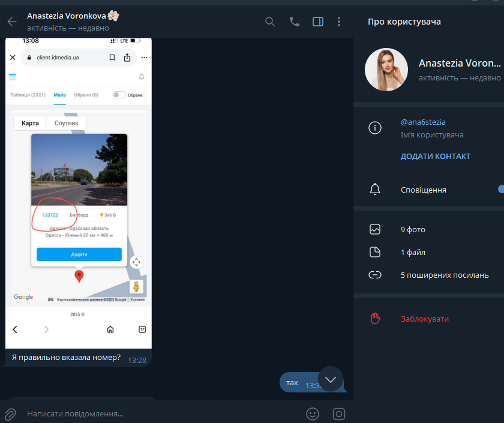Click Anastezia Voronkova name in chat header
The width and height of the screenshot is (504, 423).
[67, 16]
